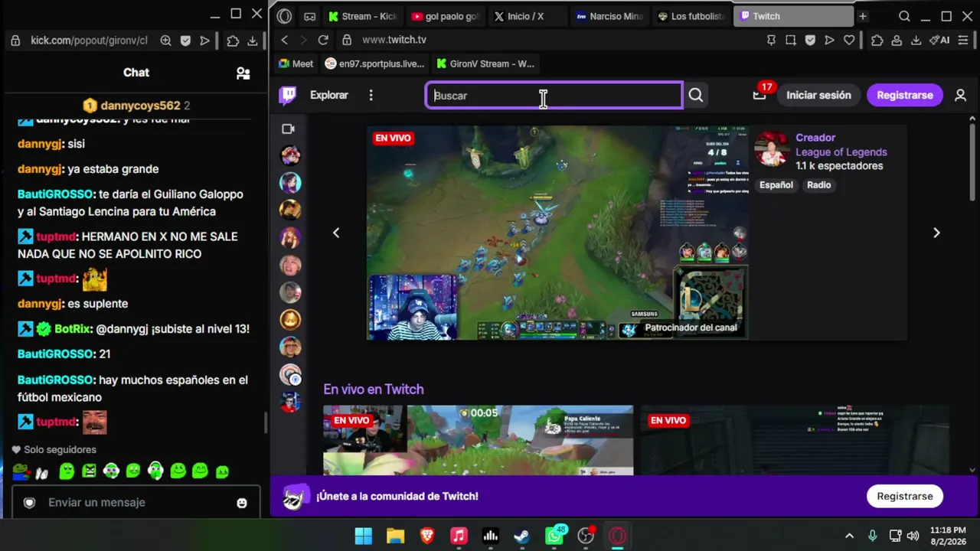The height and width of the screenshot is (551, 980).
Task: Click the angry green emote in quick emotes
Action: pos(89,471)
